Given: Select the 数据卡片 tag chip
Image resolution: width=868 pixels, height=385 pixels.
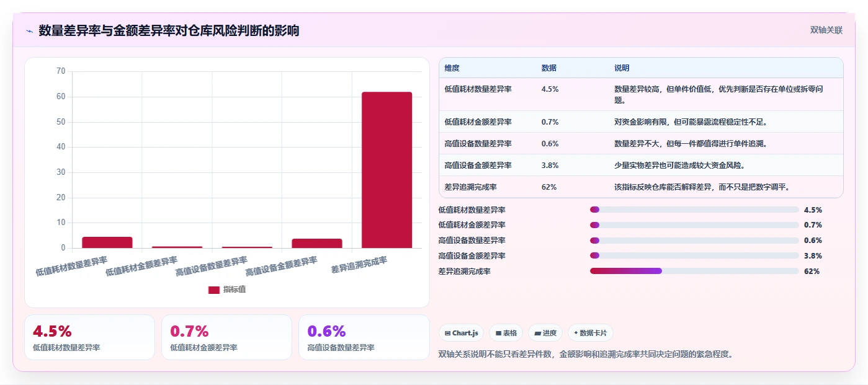Looking at the screenshot, I should point(590,333).
